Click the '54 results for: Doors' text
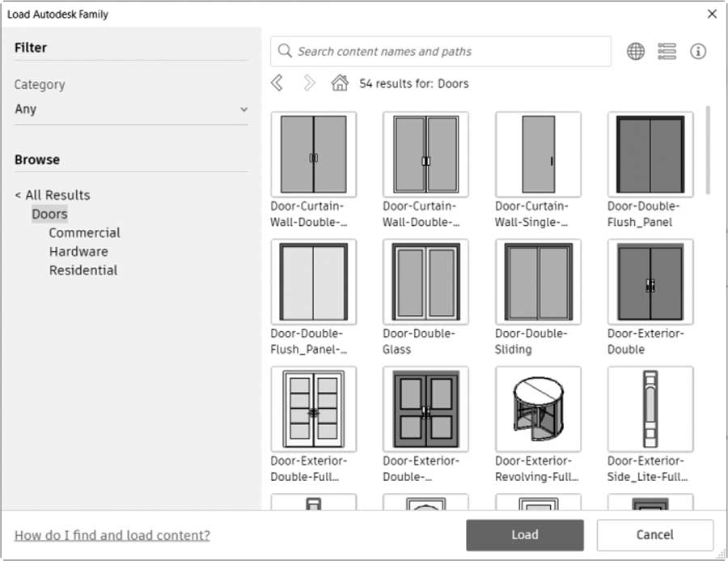Viewport: 728px width, 561px height. (x=413, y=83)
